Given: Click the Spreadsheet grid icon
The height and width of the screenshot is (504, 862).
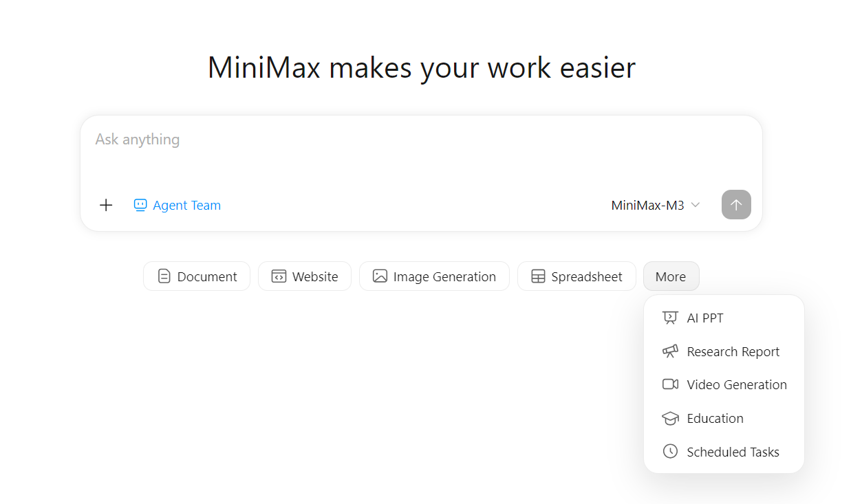Looking at the screenshot, I should 538,276.
